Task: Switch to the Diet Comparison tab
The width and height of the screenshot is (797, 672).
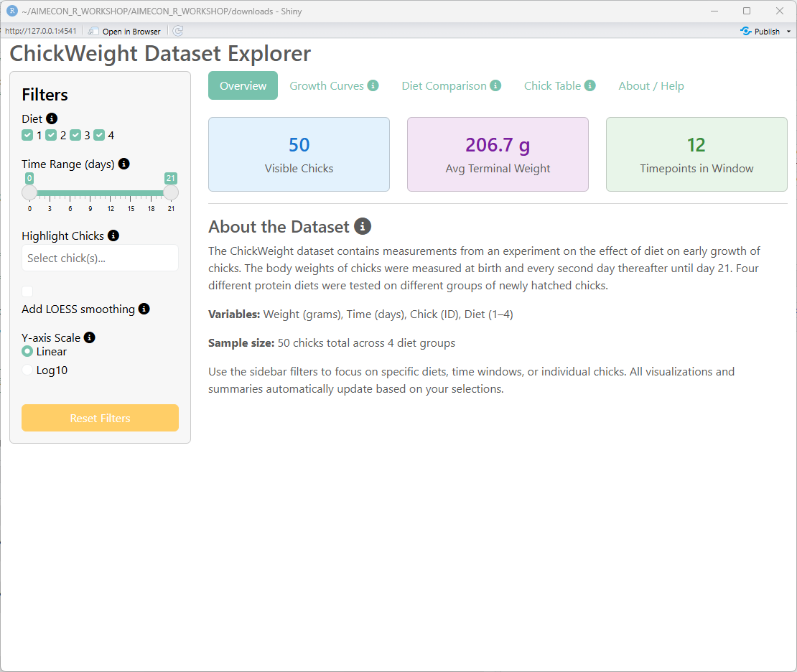Action: [444, 85]
